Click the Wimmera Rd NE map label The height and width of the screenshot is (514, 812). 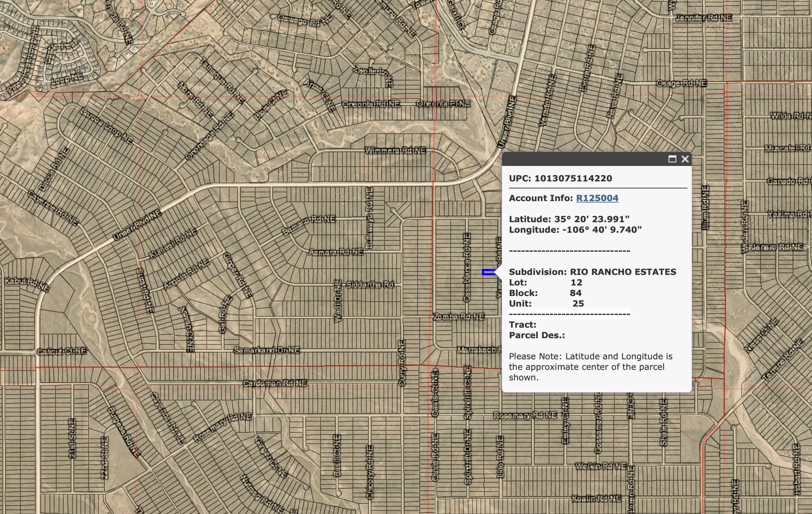pos(395,150)
